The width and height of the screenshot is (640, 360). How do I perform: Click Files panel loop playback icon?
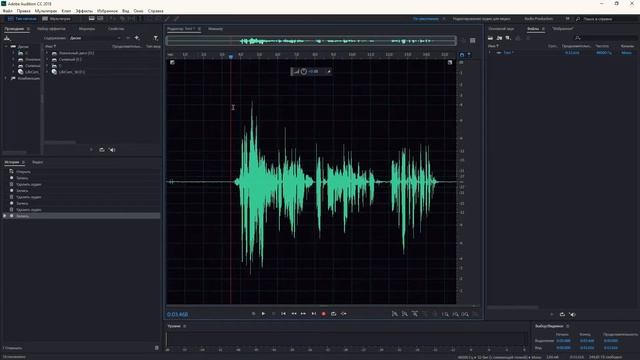pos(562,314)
